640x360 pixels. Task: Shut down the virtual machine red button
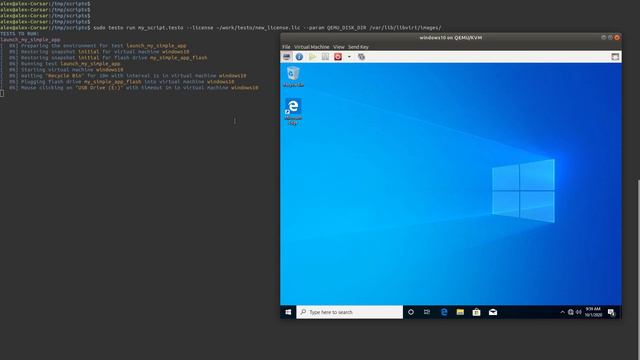pos(338,57)
